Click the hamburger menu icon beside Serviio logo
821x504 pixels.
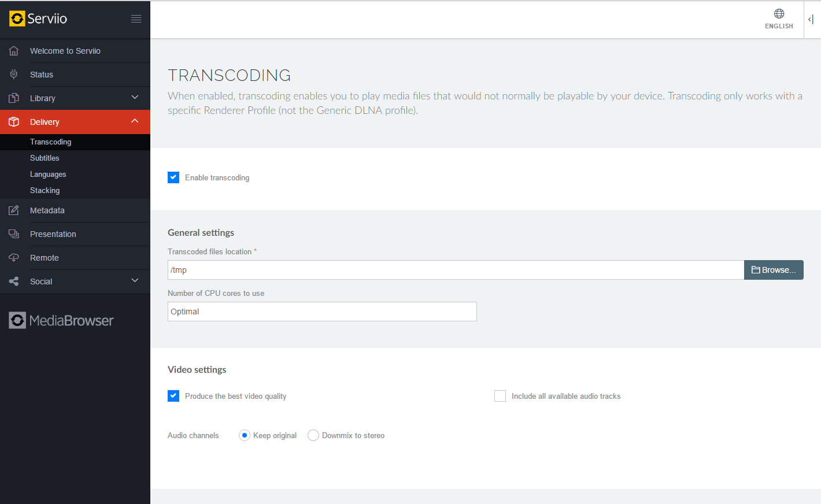pos(136,19)
